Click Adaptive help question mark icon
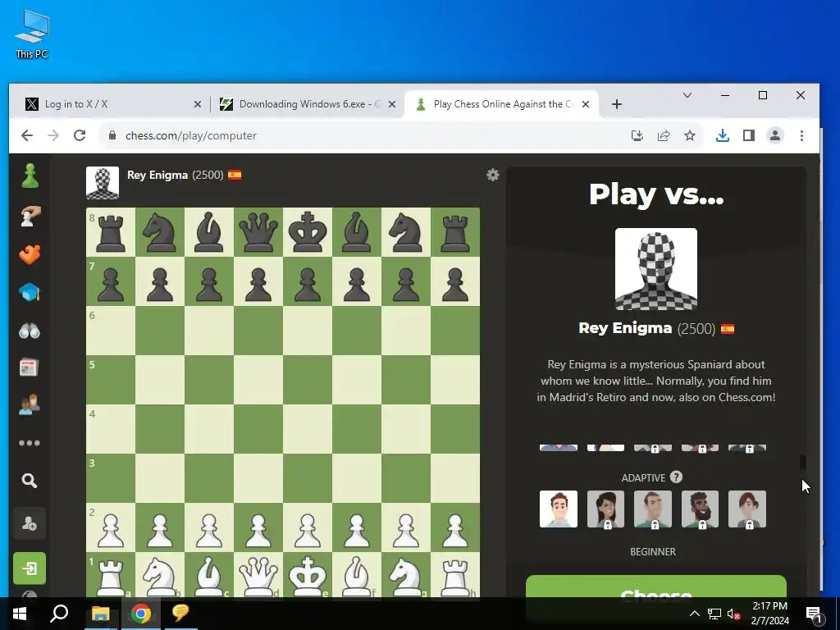This screenshot has height=630, width=840. [x=676, y=477]
